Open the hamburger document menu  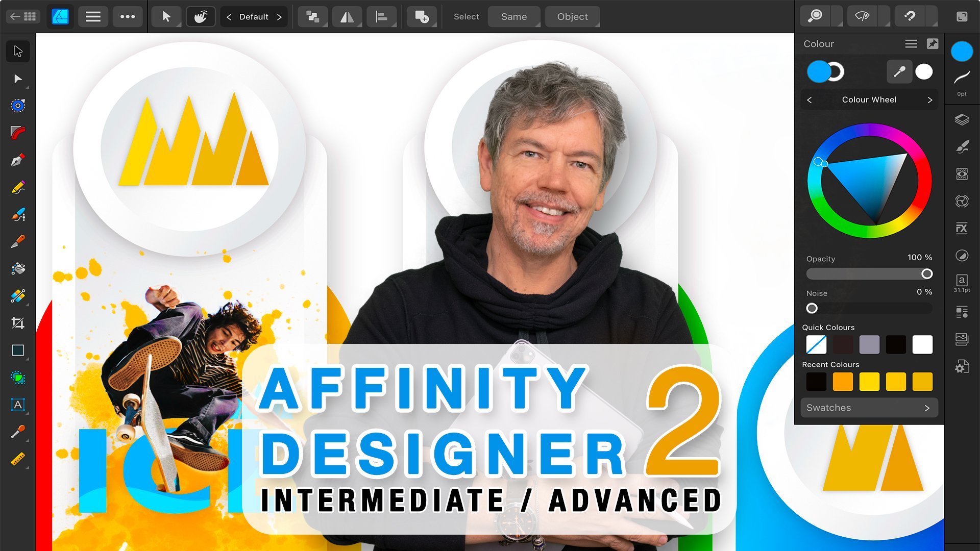93,17
